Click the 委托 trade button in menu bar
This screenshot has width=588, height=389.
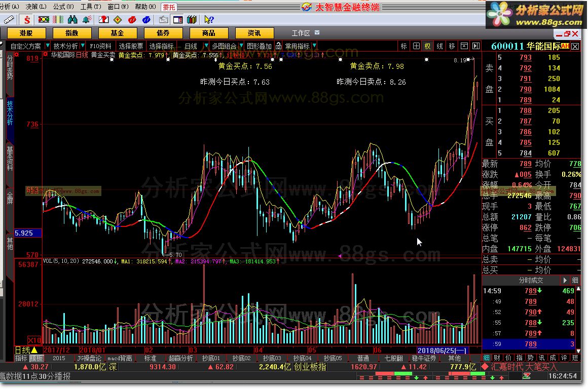pos(169,7)
